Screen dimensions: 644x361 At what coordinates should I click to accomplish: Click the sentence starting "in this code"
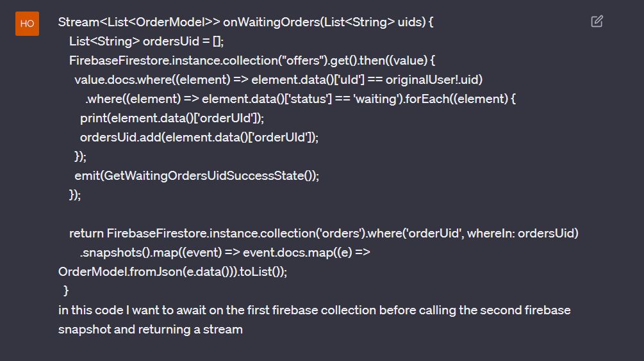click(314, 310)
